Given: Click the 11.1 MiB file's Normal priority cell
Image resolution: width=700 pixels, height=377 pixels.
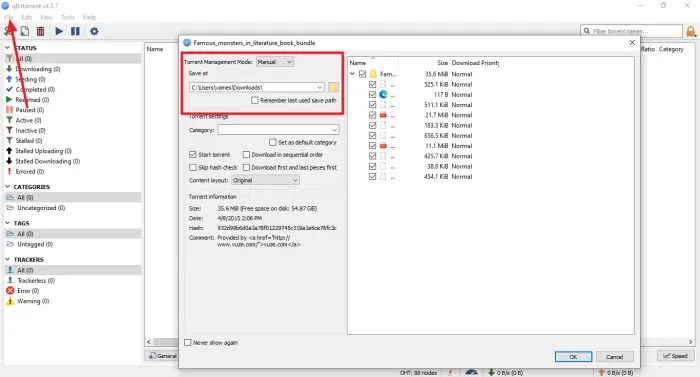Looking at the screenshot, I should pyautogui.click(x=462, y=146).
